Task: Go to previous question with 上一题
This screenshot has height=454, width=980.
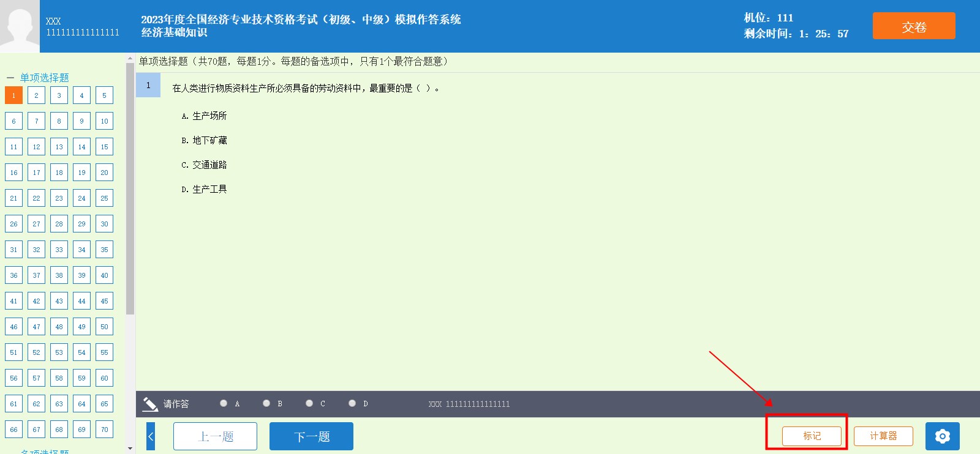Action: [215, 436]
